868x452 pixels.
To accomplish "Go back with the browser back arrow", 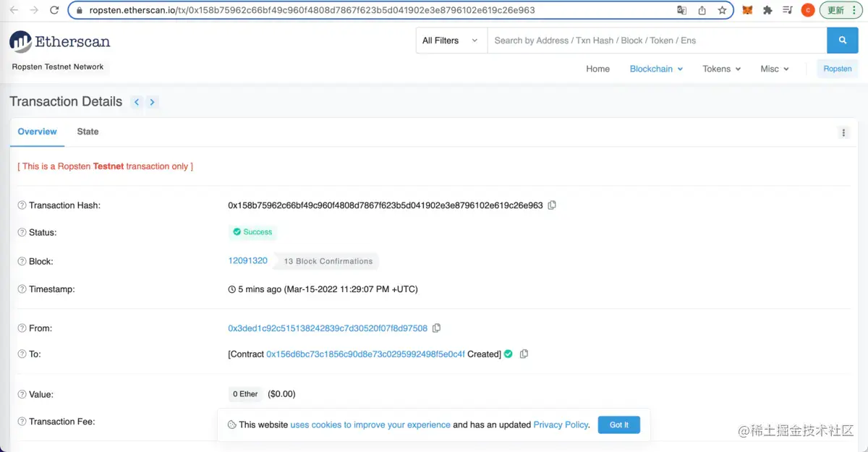I will [14, 10].
